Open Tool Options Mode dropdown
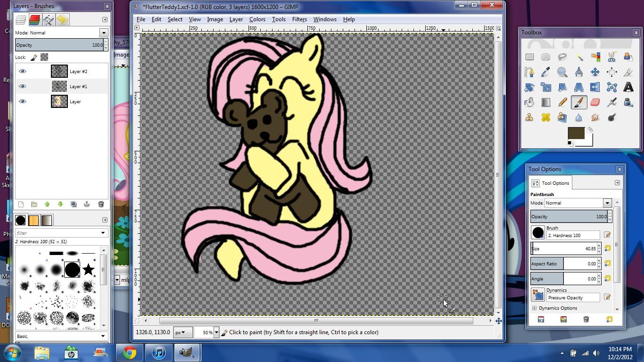Viewport: 644px width, 362px height. [607, 203]
